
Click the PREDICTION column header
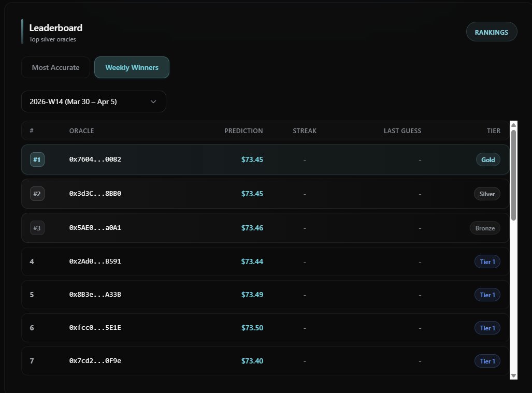point(243,131)
